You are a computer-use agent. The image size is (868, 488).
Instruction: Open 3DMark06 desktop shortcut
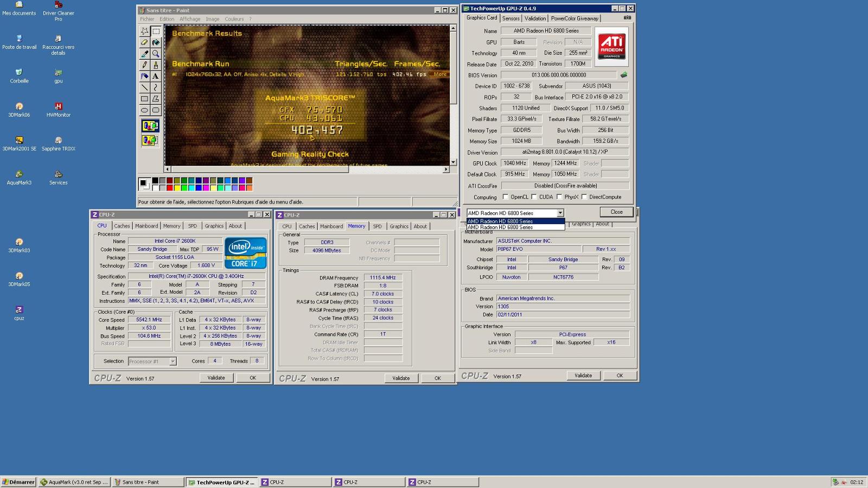pyautogui.click(x=19, y=110)
